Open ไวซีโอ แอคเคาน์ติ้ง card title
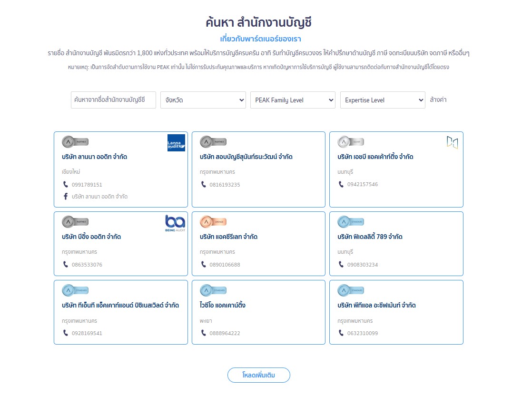The height and width of the screenshot is (397, 532). tap(223, 306)
